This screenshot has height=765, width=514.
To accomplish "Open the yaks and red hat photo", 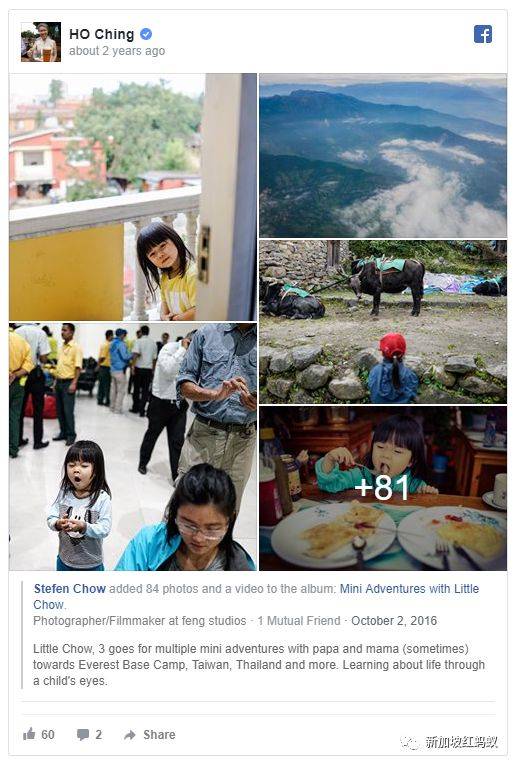I will pos(383,322).
